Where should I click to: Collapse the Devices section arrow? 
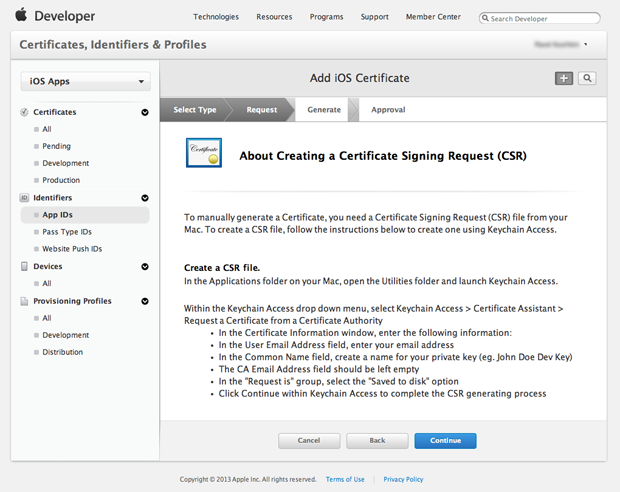145,267
